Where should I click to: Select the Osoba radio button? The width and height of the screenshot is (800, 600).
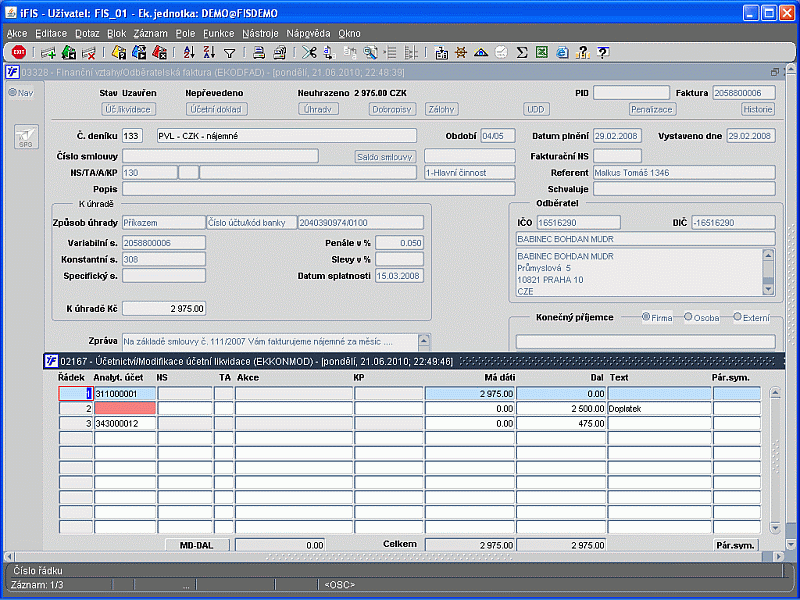pos(689,317)
